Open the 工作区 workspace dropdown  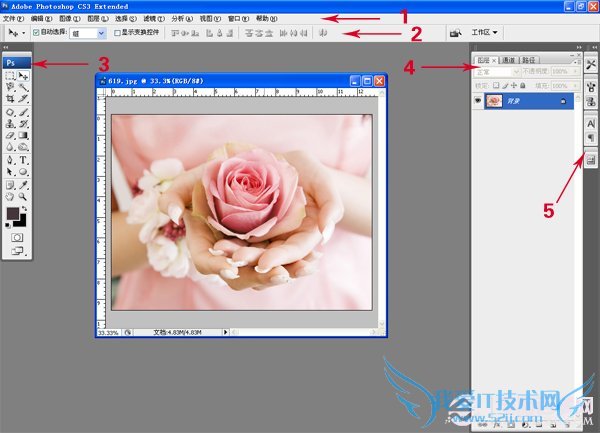pyautogui.click(x=485, y=33)
